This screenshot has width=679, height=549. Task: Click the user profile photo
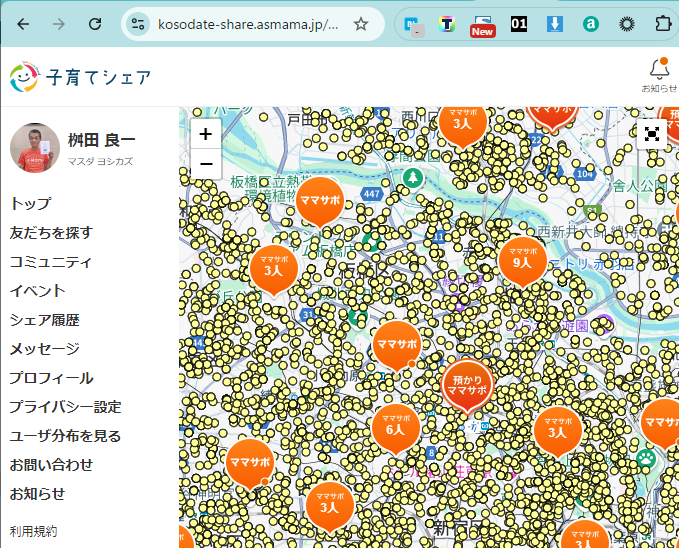(x=35, y=148)
